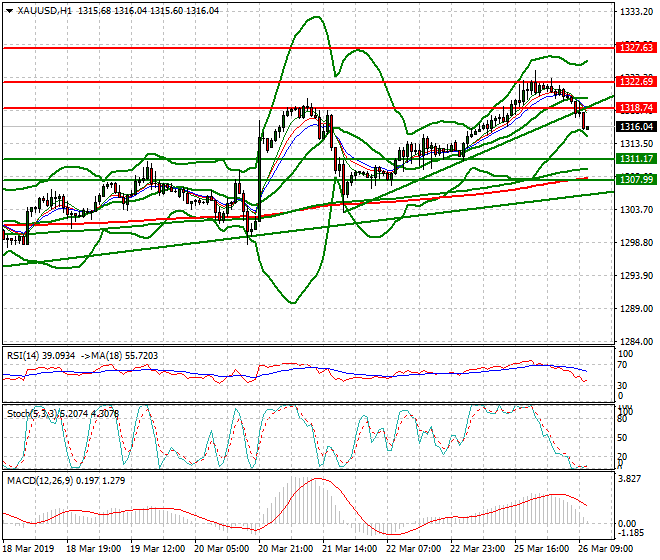Click the 1284.00 price scale value
Viewport: 660px width, 560px height.
point(636,341)
